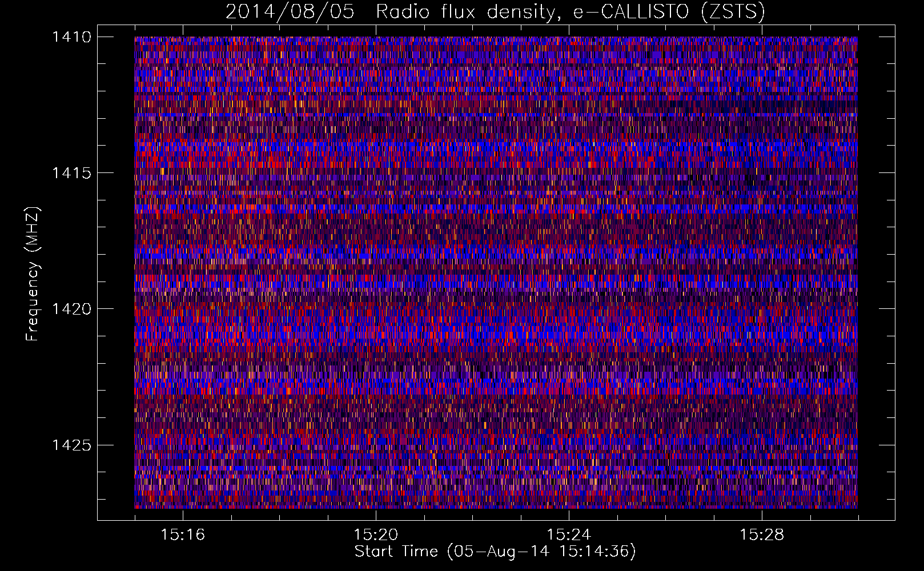The width and height of the screenshot is (924, 571).
Task: Click the 1415 frequency tick label
Action: 71,173
